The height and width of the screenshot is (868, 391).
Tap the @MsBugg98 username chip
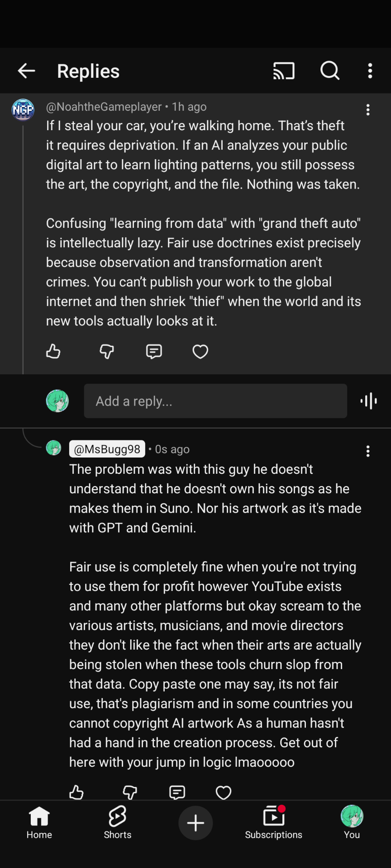tap(107, 449)
